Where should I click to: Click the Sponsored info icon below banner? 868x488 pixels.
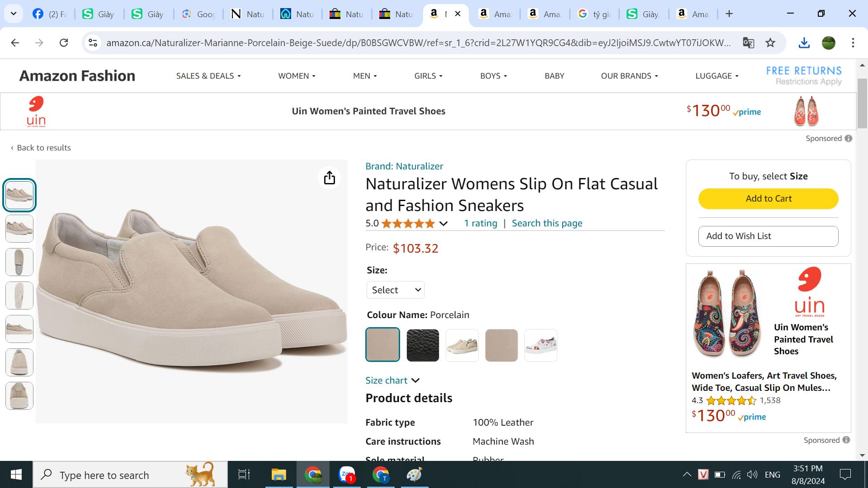pos(849,139)
